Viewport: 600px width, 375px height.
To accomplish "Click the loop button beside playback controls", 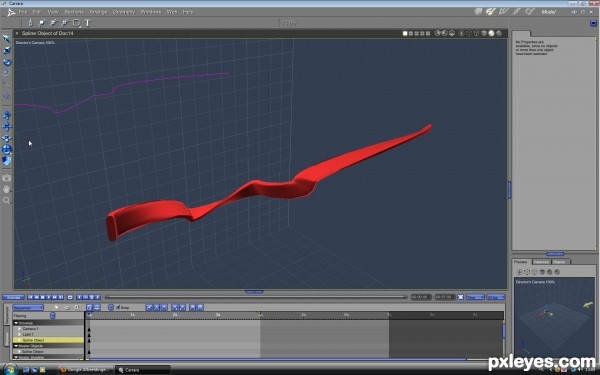I will click(x=70, y=297).
